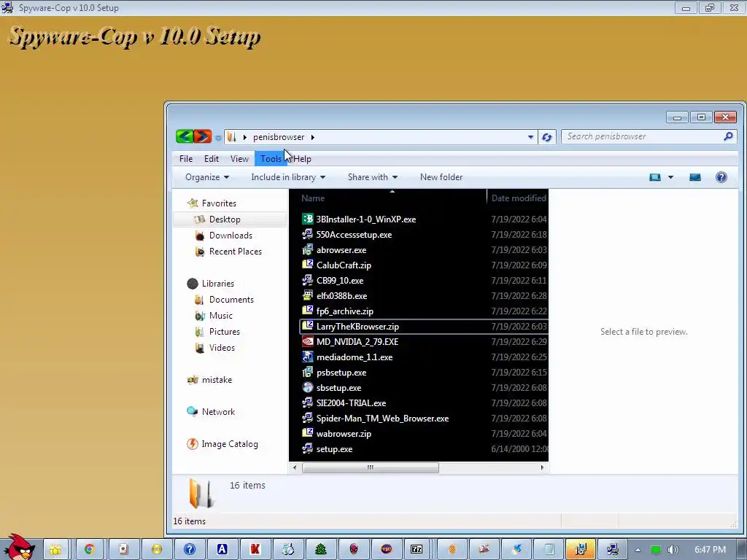
Task: Click the notepad taskbar icon
Action: click(549, 549)
